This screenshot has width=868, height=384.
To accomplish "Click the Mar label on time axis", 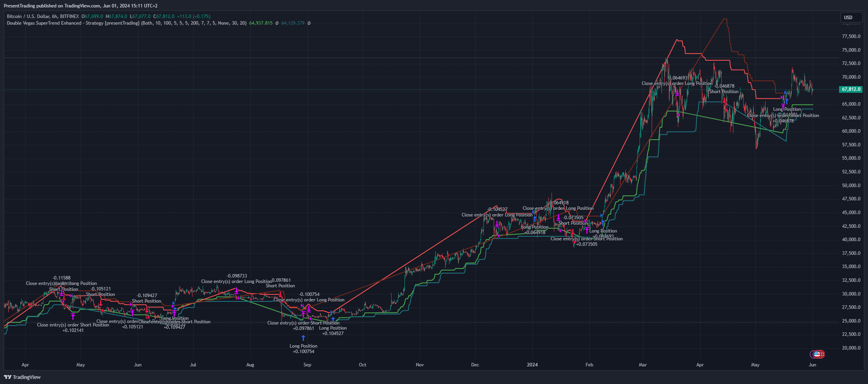I will pyautogui.click(x=643, y=365).
